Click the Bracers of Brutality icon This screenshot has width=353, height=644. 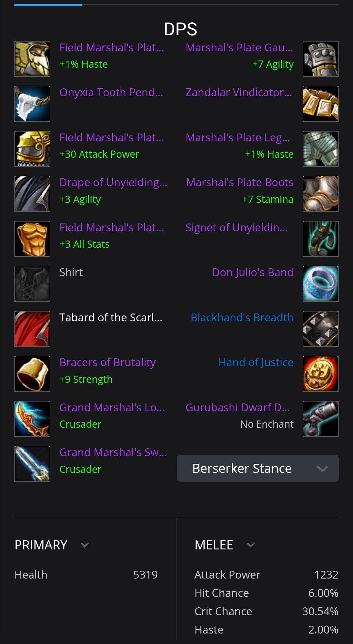(x=32, y=374)
